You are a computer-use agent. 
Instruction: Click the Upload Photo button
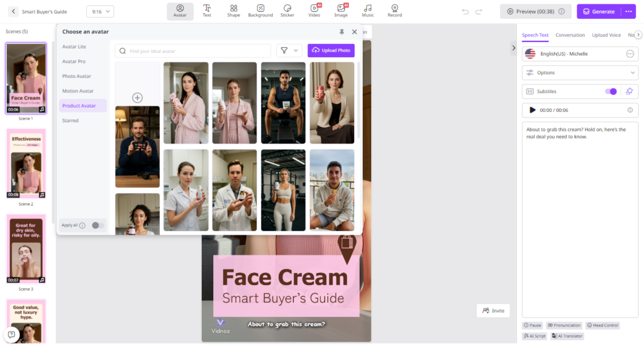tap(331, 50)
